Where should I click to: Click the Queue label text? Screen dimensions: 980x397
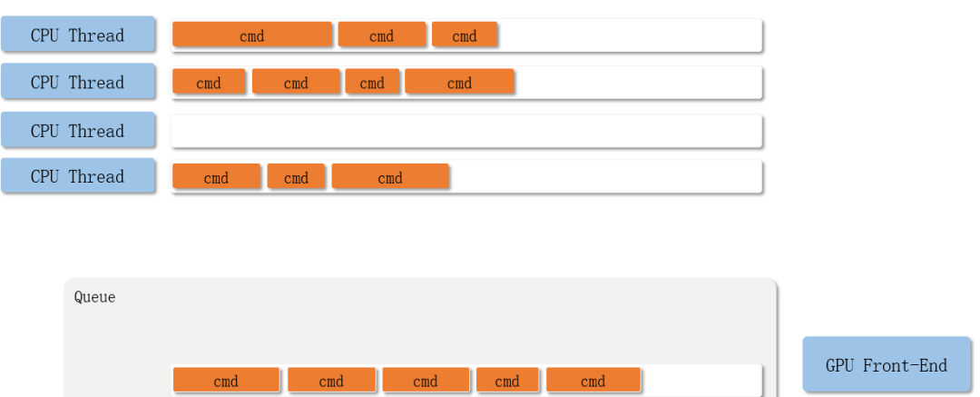point(94,297)
